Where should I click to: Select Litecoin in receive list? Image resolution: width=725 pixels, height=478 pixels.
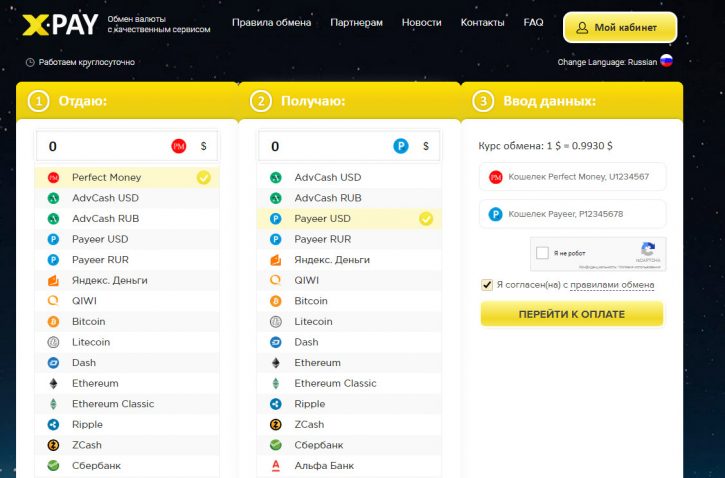click(349, 321)
